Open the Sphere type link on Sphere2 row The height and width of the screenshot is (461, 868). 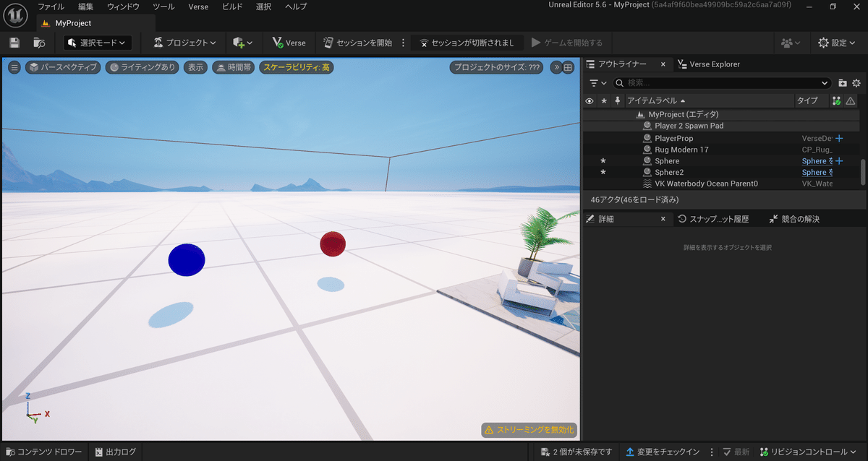click(x=817, y=173)
